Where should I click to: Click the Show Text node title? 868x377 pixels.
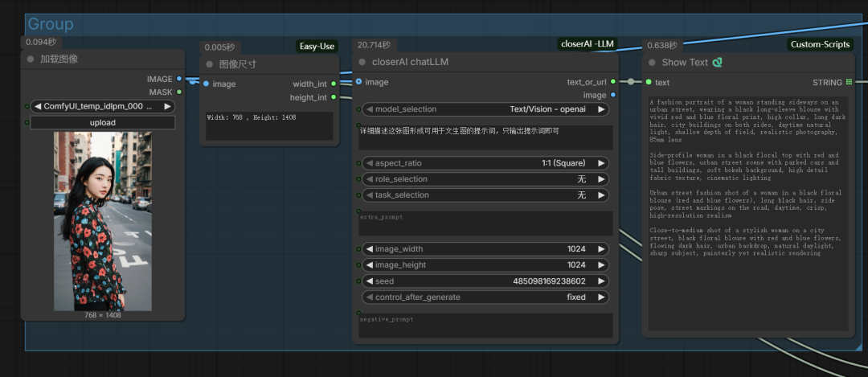[685, 63]
